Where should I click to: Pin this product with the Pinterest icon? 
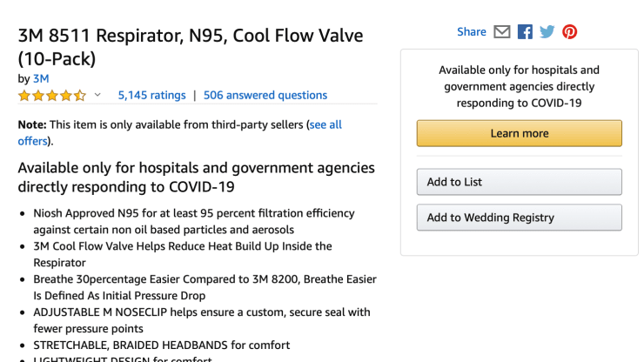[570, 31]
